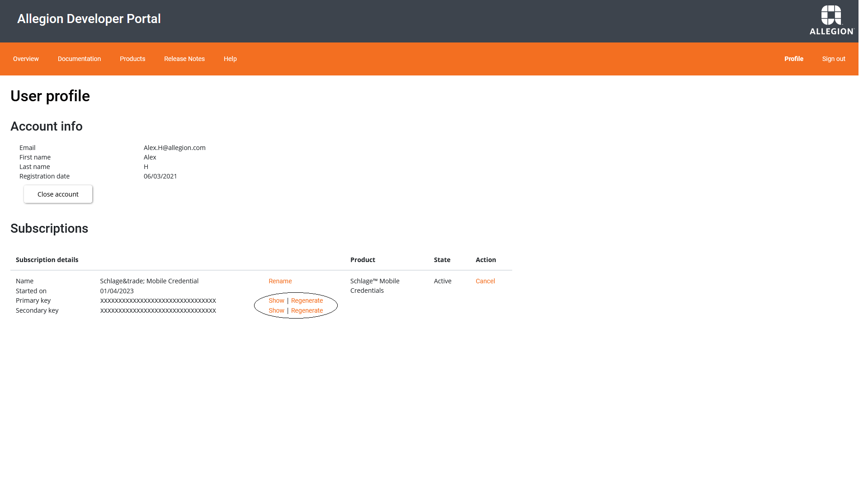Click the Primary key label
Screen dimensions: 868x488
tap(33, 300)
